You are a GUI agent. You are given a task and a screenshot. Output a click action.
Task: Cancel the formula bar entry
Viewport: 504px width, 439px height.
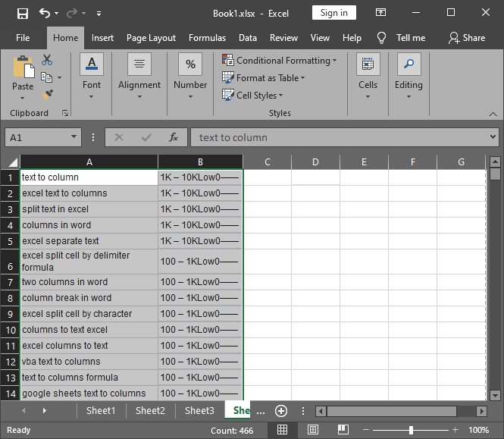point(119,137)
